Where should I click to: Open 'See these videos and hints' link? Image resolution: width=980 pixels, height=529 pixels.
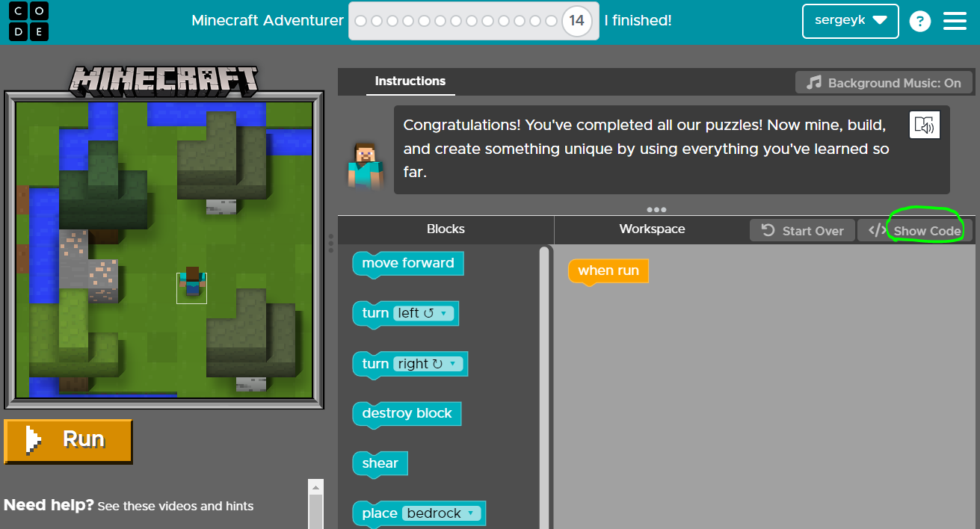point(176,506)
